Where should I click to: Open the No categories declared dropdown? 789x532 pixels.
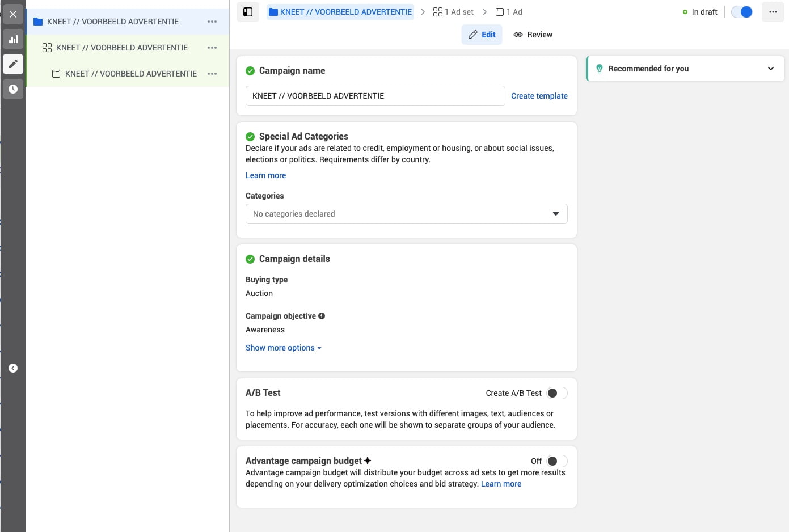point(406,214)
